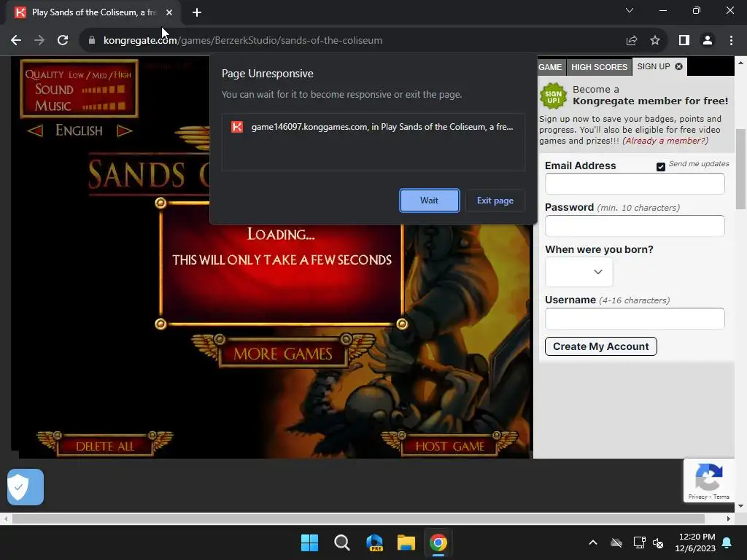This screenshot has width=747, height=560.
Task: Click the Wait button in dialog
Action: [x=429, y=201]
